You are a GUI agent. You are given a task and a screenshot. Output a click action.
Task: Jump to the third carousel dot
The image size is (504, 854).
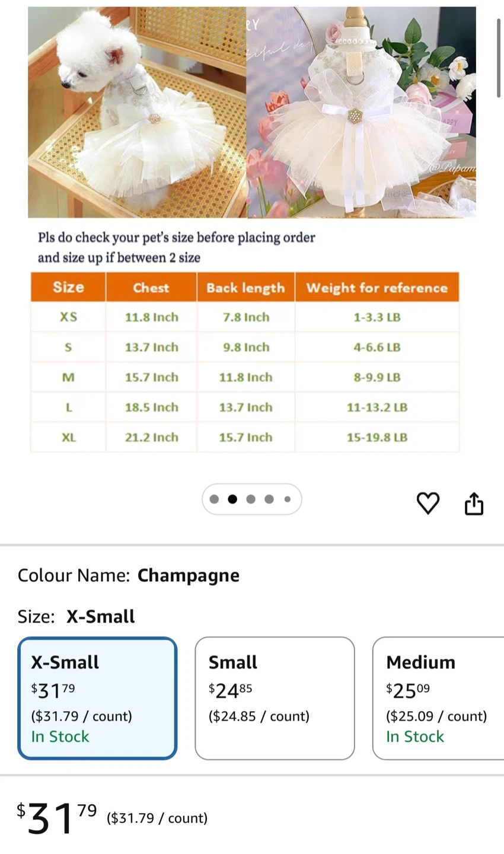click(x=251, y=499)
